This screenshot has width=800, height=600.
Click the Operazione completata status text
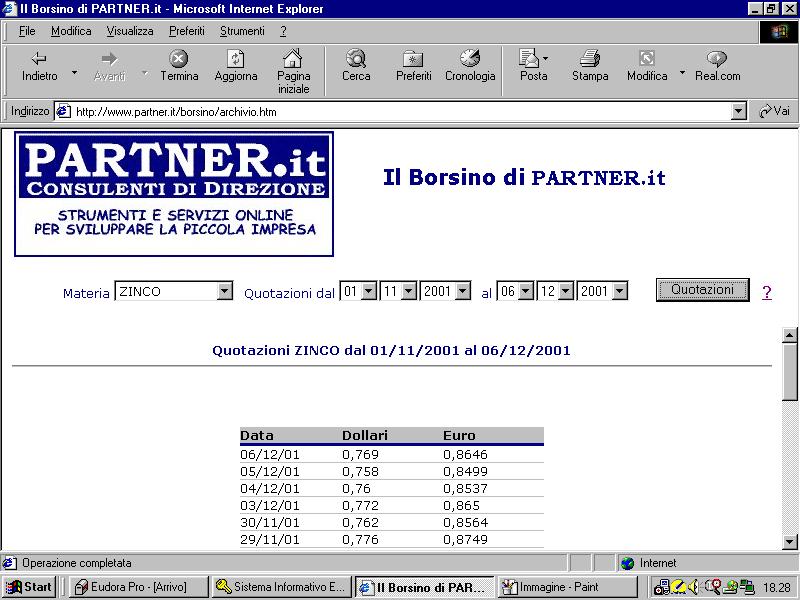click(77, 563)
